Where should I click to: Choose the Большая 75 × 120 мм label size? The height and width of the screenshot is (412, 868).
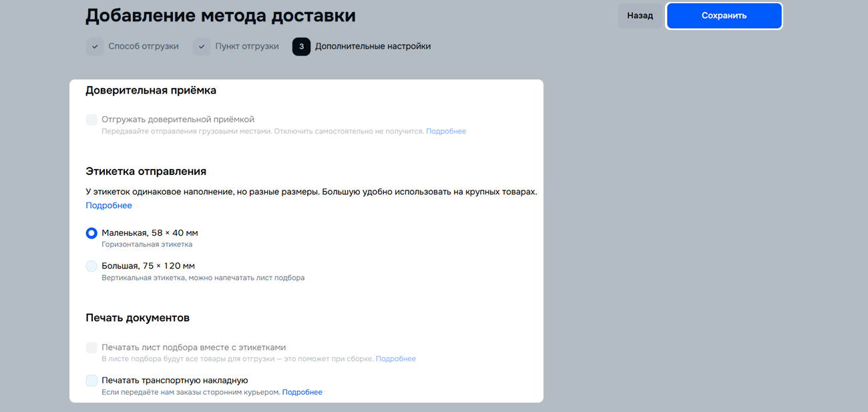click(x=92, y=266)
